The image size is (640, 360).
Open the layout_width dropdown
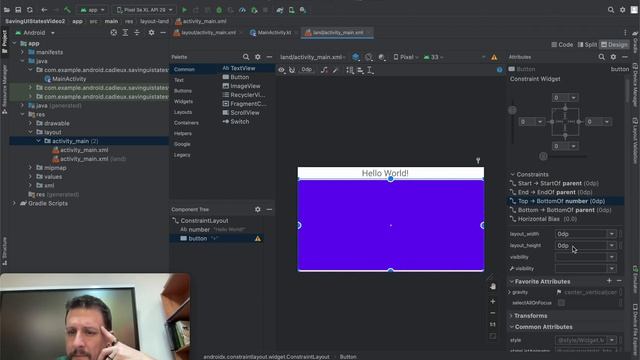pyautogui.click(x=611, y=234)
